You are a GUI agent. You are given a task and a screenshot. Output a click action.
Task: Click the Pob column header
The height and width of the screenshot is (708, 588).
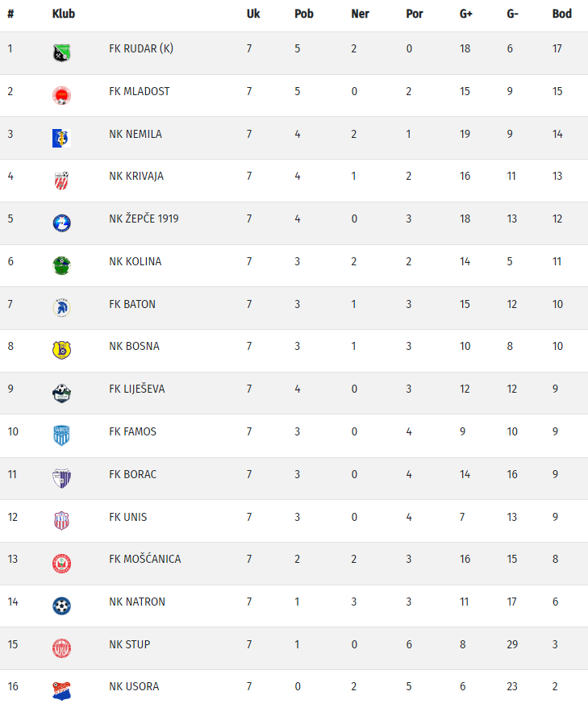[303, 14]
